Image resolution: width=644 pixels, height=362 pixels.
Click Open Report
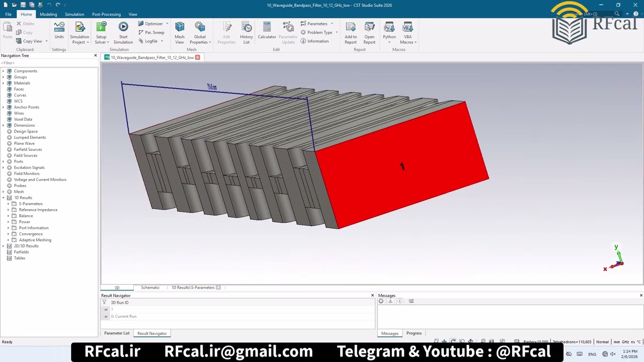(369, 32)
